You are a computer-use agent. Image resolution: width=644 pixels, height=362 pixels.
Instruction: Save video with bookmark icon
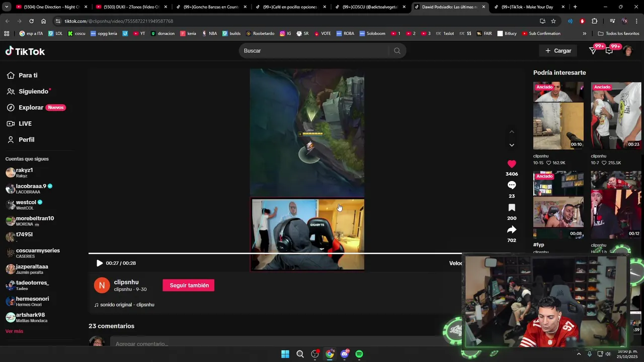click(x=512, y=208)
